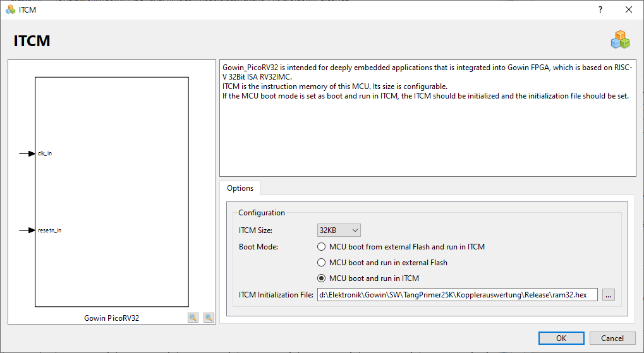Click the left magnifier zoom button under diagram

click(x=193, y=317)
